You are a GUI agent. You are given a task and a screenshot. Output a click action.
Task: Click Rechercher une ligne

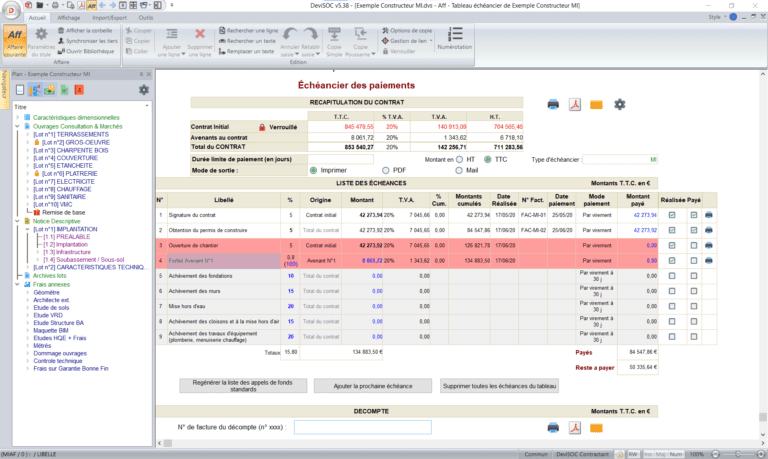coord(248,30)
